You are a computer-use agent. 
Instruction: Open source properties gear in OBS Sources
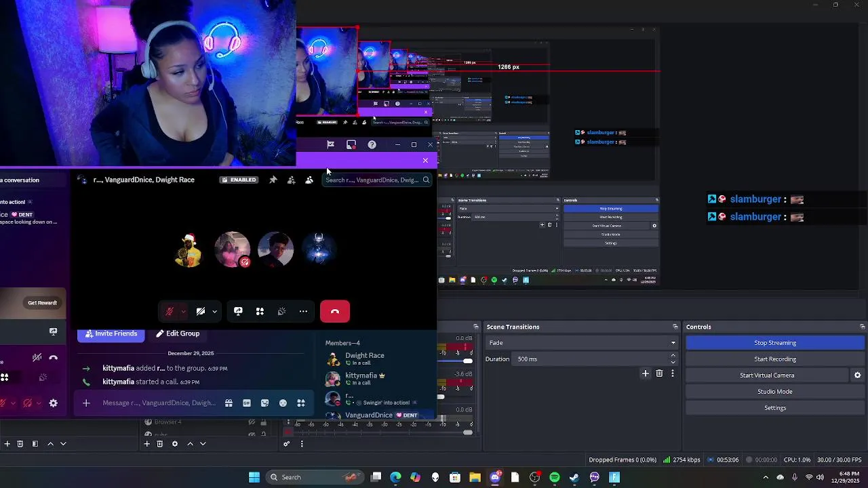coord(175,444)
